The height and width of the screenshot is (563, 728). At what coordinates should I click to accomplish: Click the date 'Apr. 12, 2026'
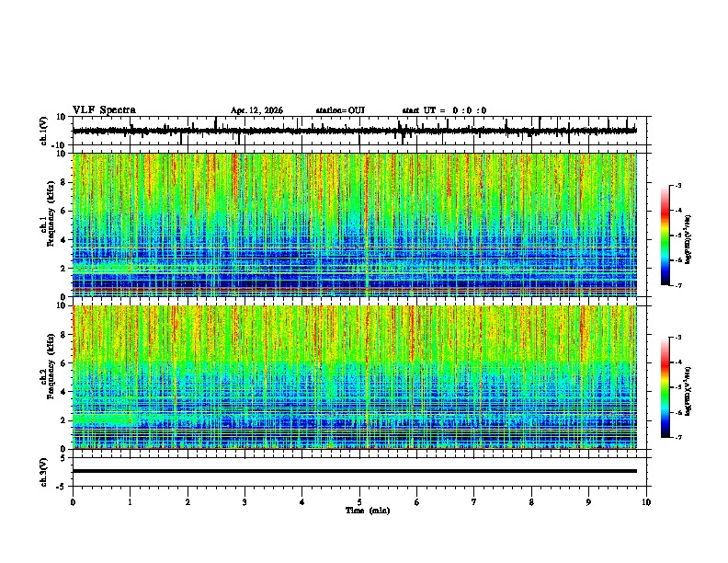click(x=256, y=110)
